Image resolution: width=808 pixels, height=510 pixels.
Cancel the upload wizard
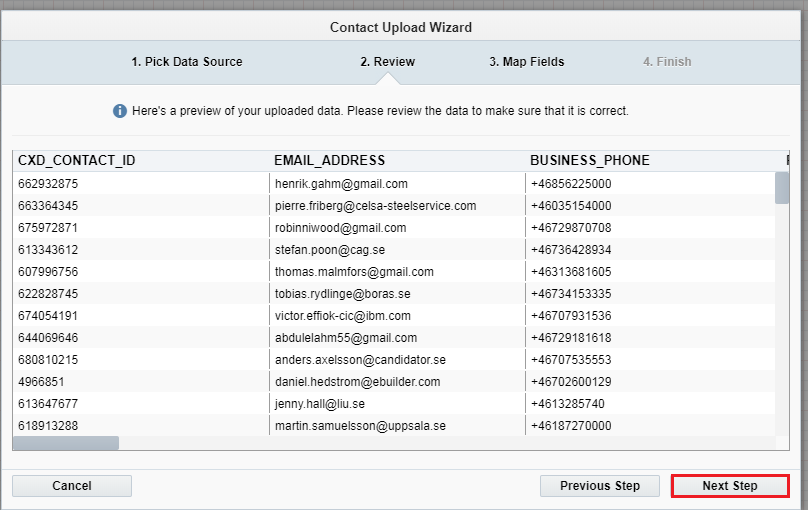[x=72, y=486]
